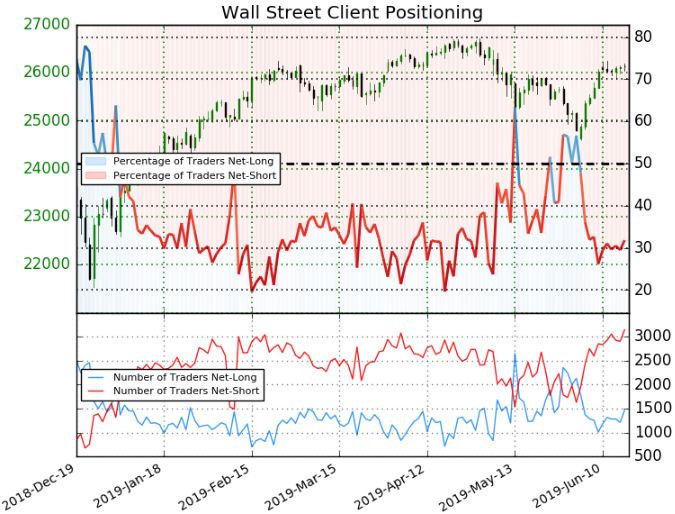Click 'Percentage of Traders Net-Long' legend text
Viewport: 675px width, 514px height.
(x=193, y=161)
